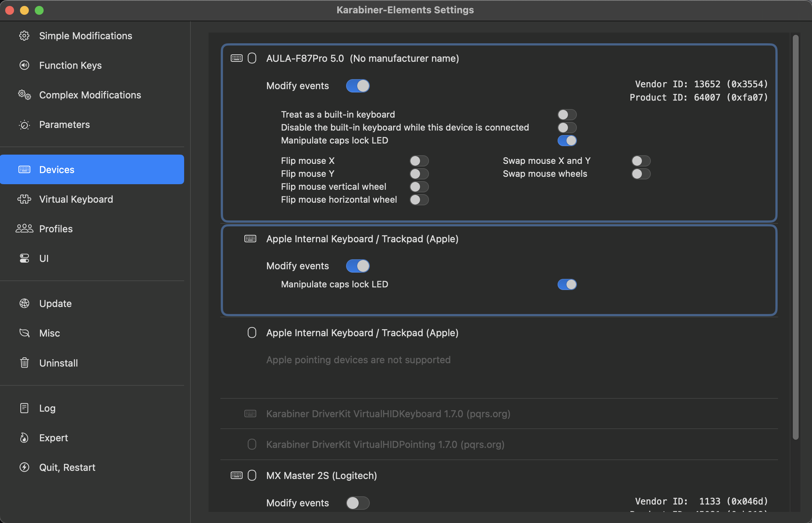Screen dimensions: 812x523
Task: Click the Virtual Keyboard puzzle icon
Action: click(x=24, y=199)
